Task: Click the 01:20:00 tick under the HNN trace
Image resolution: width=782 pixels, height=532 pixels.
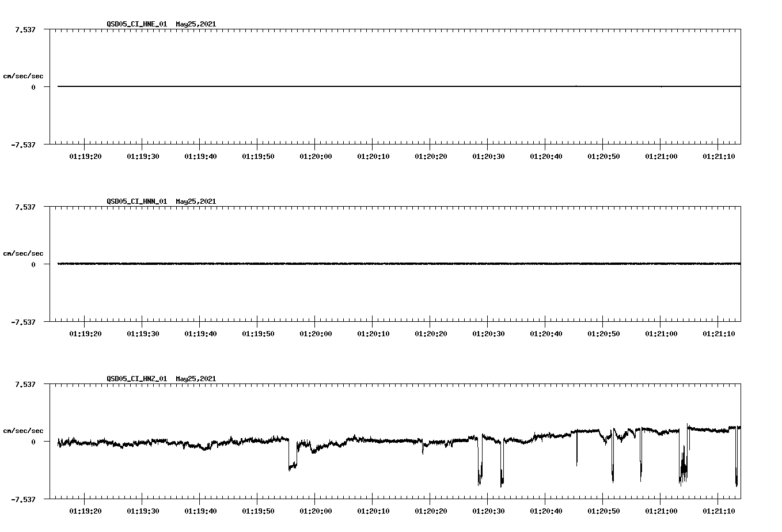Action: click(x=317, y=332)
